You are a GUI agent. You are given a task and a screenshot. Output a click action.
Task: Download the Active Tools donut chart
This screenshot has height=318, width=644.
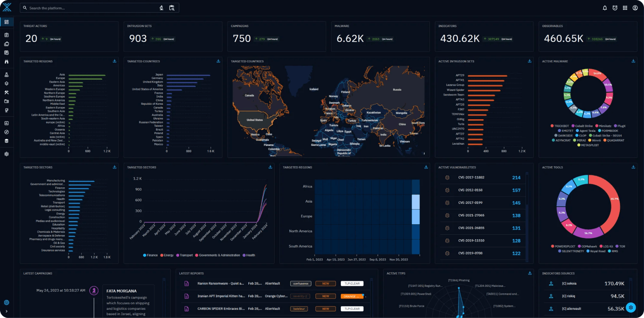(x=633, y=167)
